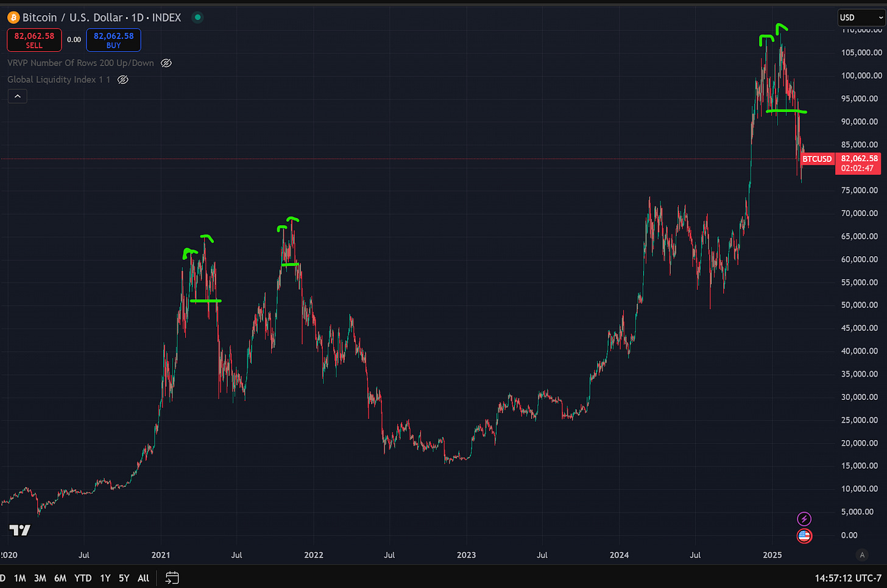Click the red SELL 82,062.58 button

point(34,40)
